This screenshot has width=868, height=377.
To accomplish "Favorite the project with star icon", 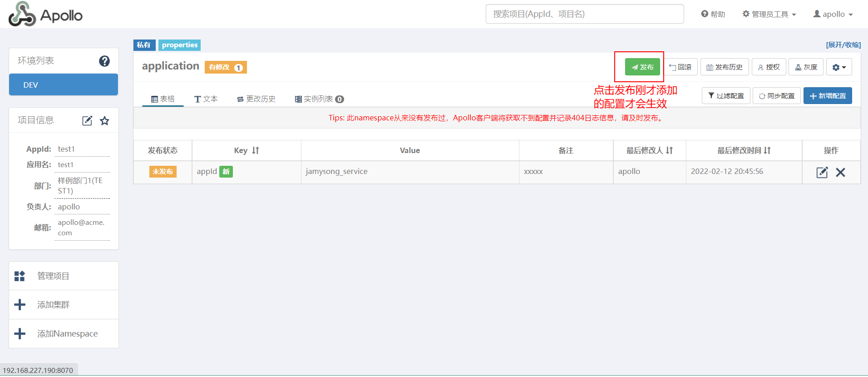I will click(104, 121).
